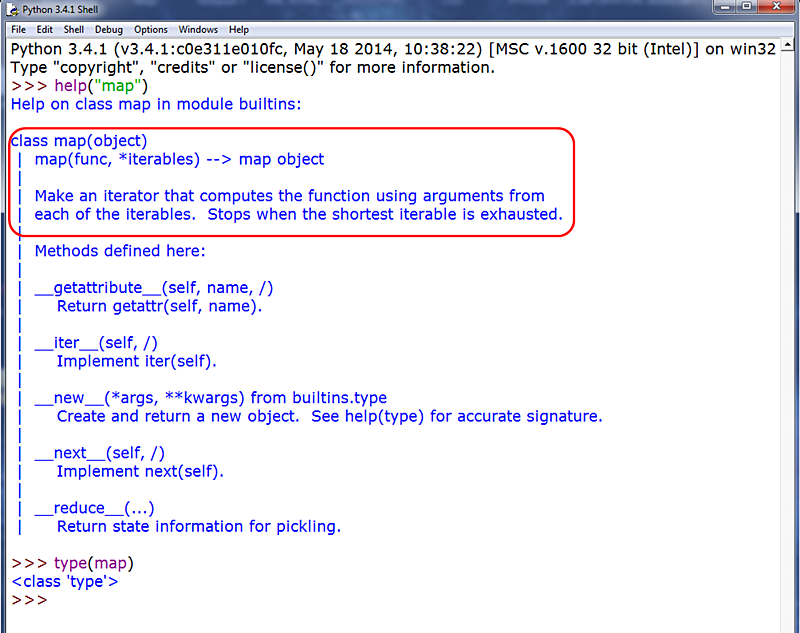This screenshot has width=800, height=633.
Task: Open the Help menu
Action: pyautogui.click(x=238, y=29)
